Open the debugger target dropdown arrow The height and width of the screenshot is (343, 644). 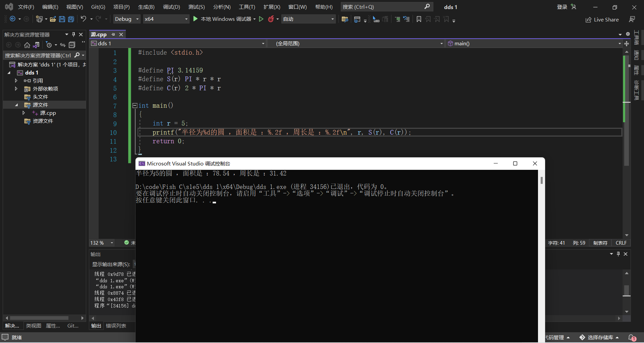point(255,19)
